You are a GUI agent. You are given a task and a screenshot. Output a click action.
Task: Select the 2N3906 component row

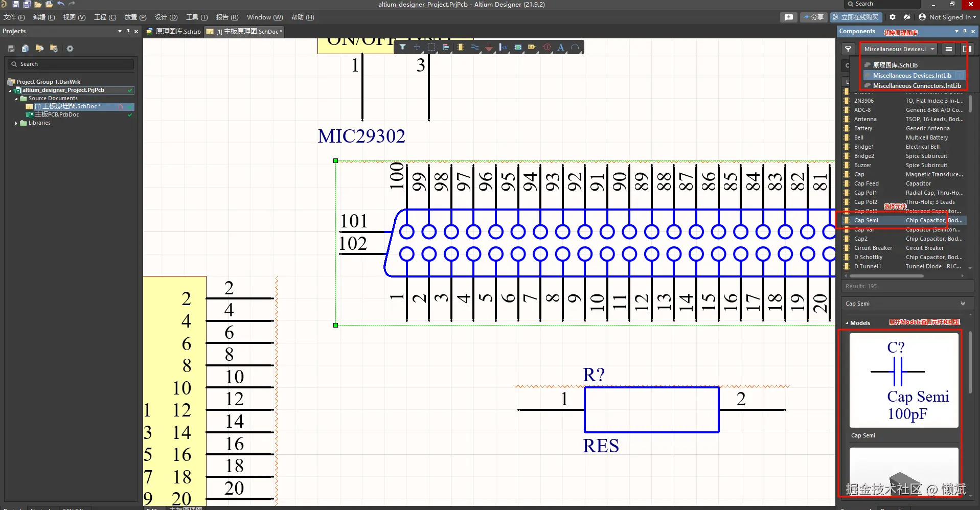[904, 101]
